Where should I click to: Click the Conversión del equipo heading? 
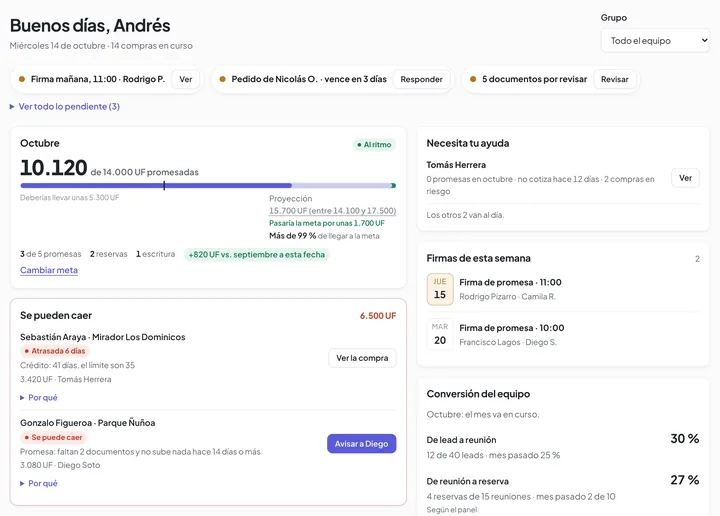tap(478, 394)
